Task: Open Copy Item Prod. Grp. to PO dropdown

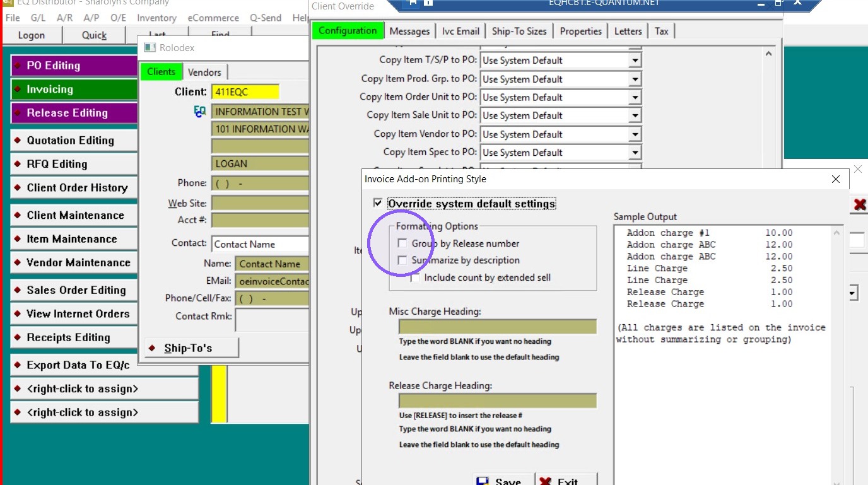Action: pyautogui.click(x=635, y=79)
